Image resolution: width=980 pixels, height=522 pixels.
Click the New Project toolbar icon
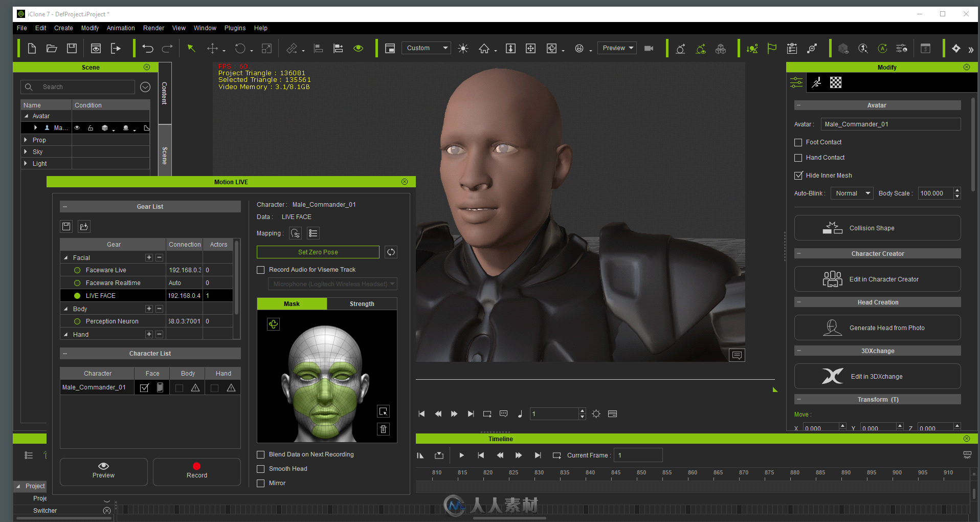click(x=32, y=48)
